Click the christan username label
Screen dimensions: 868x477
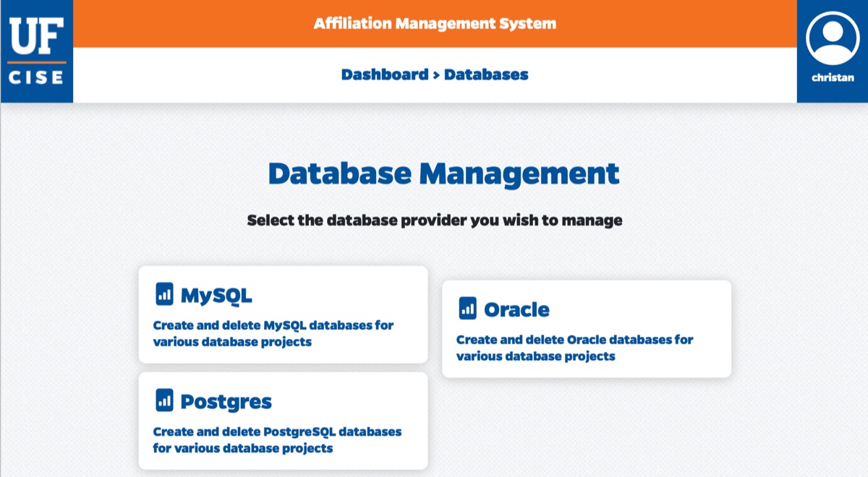(832, 78)
